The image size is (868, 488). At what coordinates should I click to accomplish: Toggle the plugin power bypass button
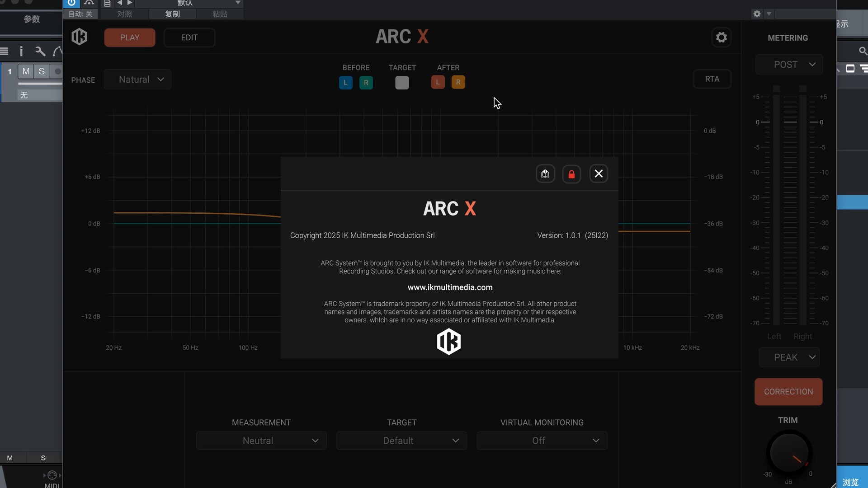click(x=71, y=3)
